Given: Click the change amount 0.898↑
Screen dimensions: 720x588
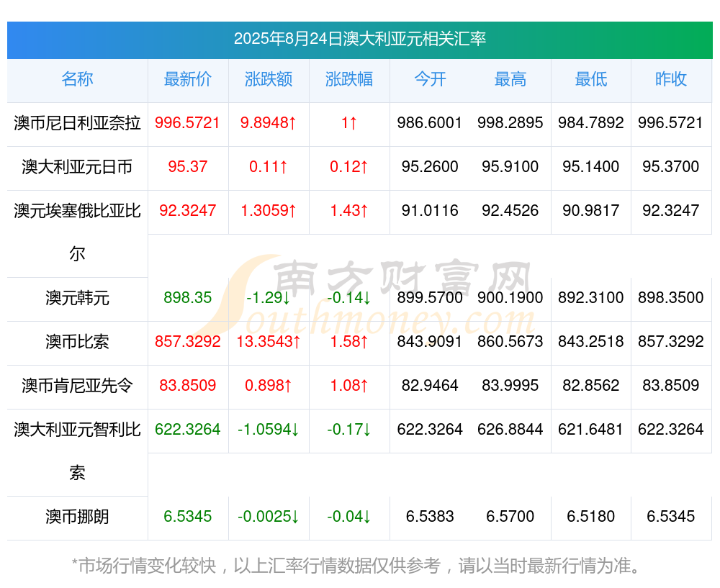Looking at the screenshot, I should (268, 385).
